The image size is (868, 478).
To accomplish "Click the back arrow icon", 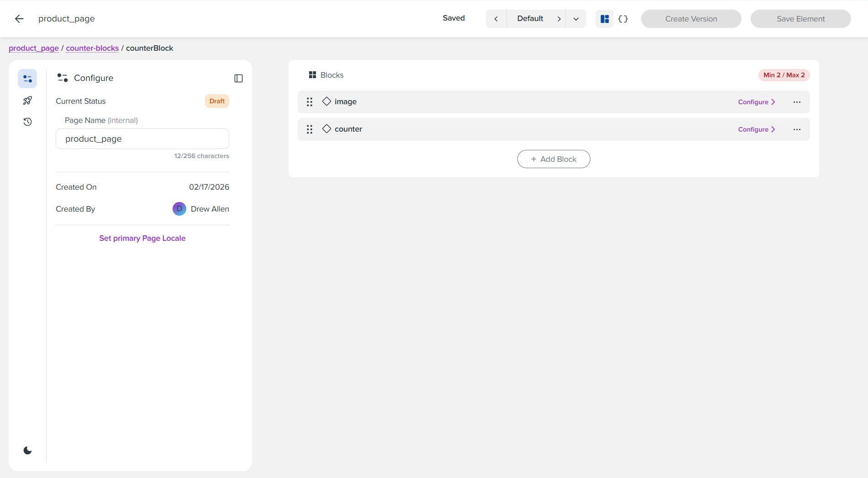I will pyautogui.click(x=19, y=19).
